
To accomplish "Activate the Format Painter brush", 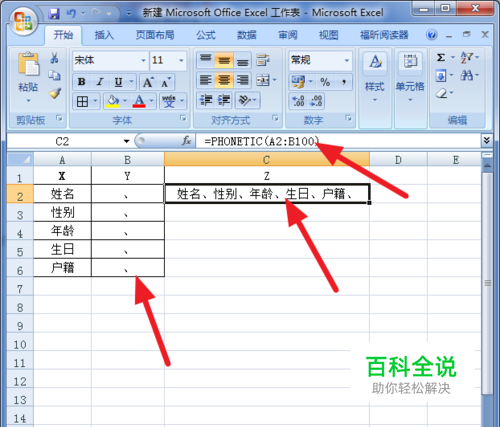I will point(55,93).
